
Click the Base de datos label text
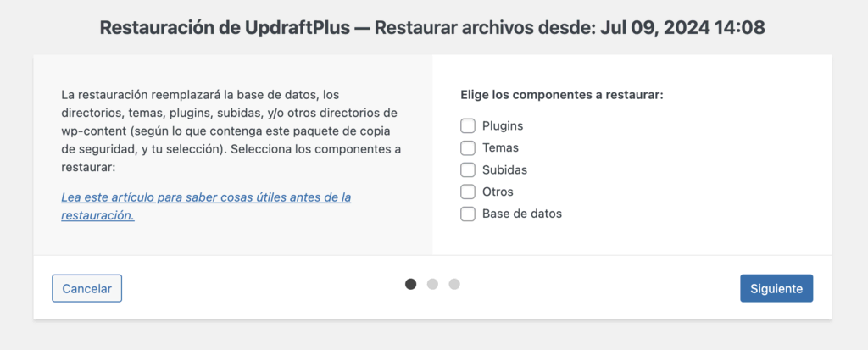[x=521, y=214]
